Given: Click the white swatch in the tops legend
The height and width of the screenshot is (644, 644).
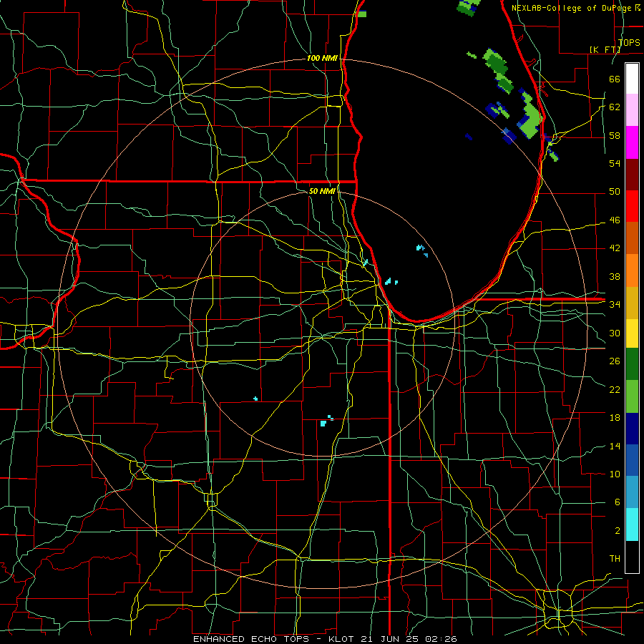Looking at the screenshot, I should click(632, 79).
